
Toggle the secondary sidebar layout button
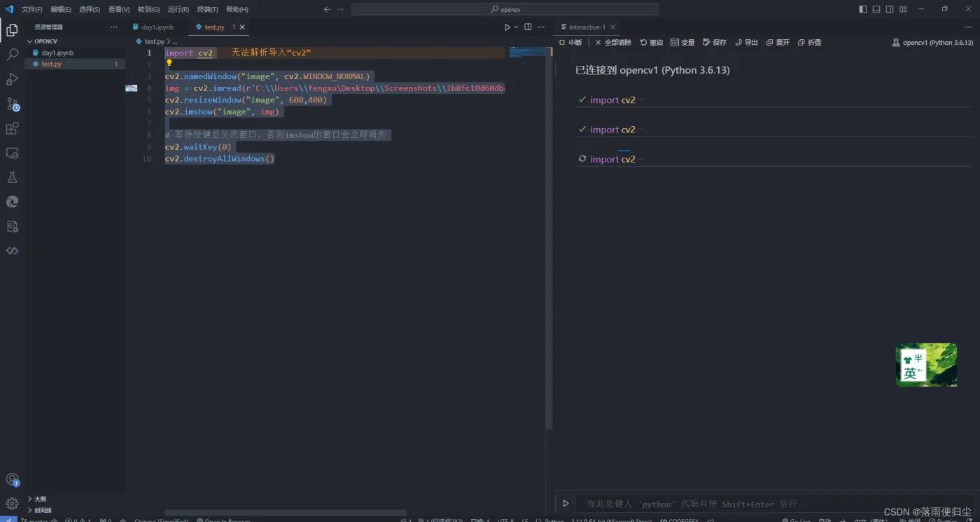click(889, 9)
